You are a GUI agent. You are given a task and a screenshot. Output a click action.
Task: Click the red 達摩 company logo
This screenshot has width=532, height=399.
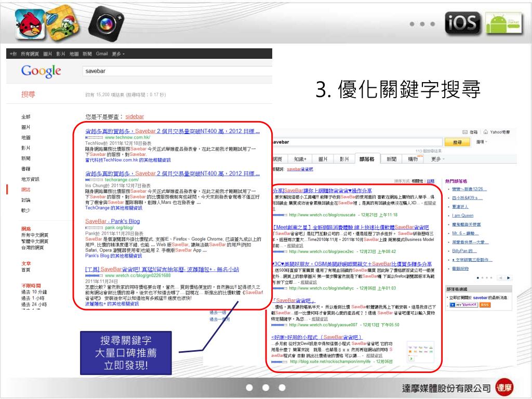(504, 387)
